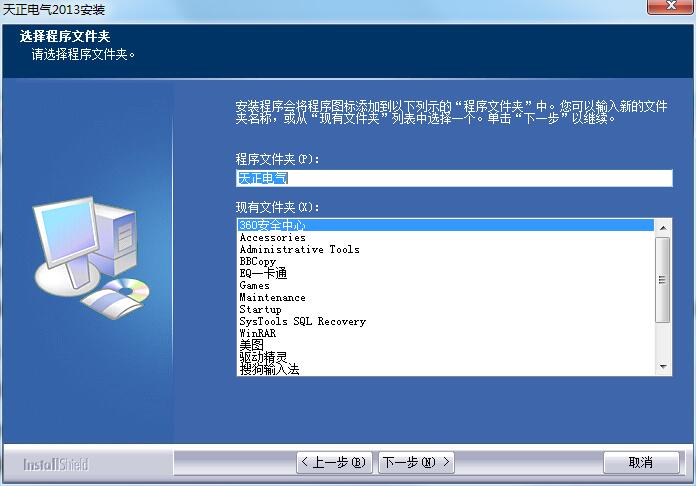Select 360安全中心 in existing folders list
This screenshot has height=486, width=696.
click(272, 225)
